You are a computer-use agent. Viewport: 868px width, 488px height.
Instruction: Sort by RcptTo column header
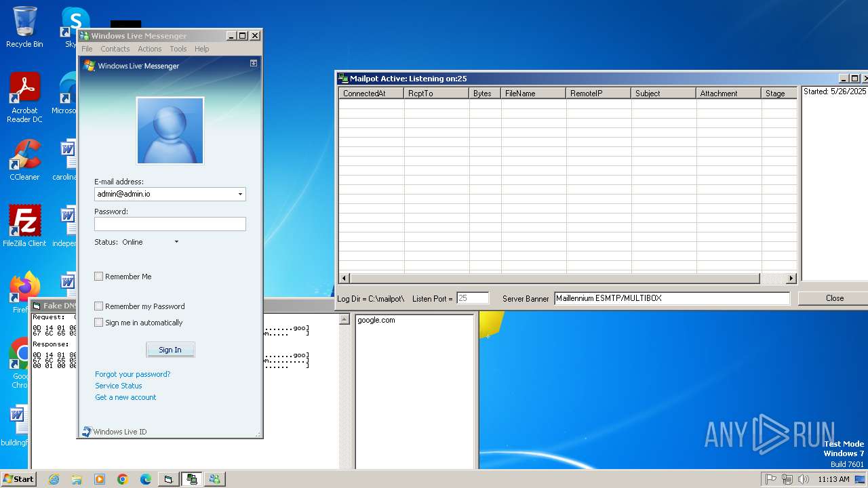[437, 94]
